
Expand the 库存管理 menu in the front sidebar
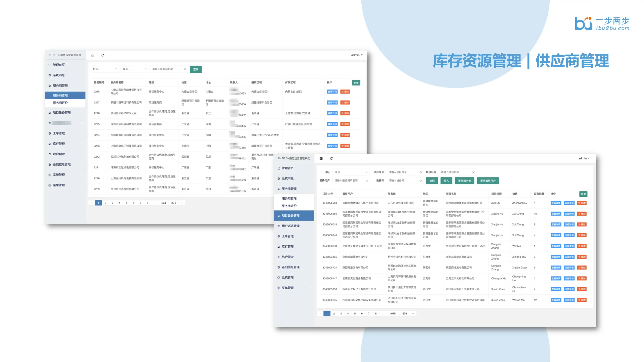[x=288, y=247]
